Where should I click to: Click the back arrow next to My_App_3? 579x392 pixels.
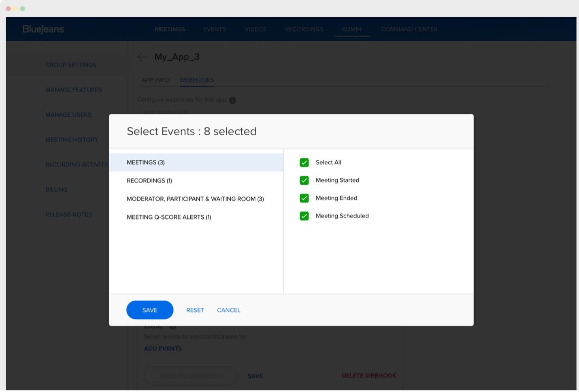coord(142,57)
